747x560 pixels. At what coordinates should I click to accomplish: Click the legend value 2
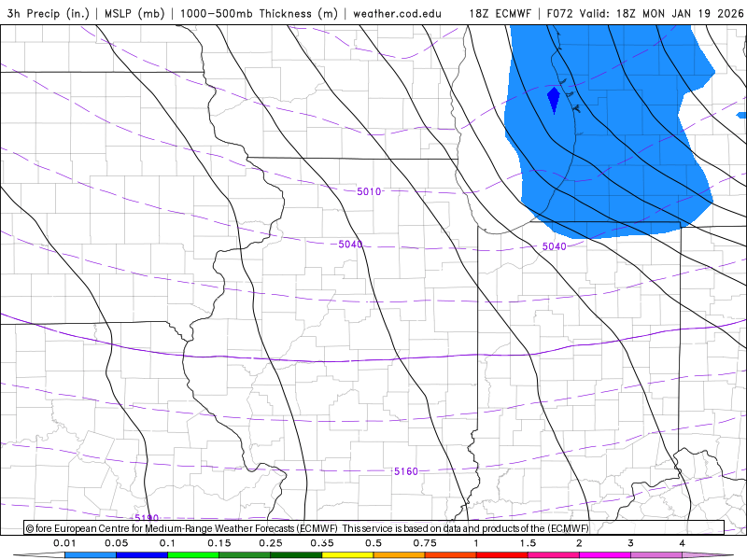pyautogui.click(x=579, y=543)
